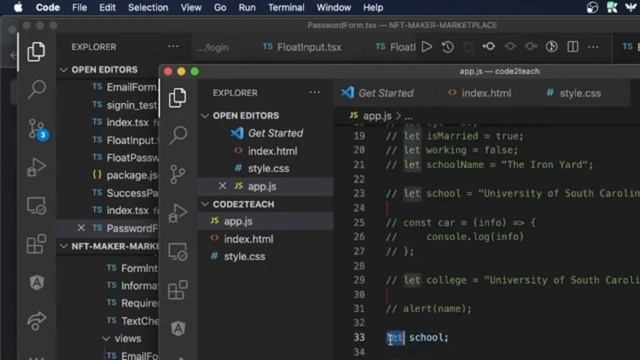Screen dimensions: 640x360
Task: Close app.js in code2teach Open Editors
Action: [x=222, y=186]
